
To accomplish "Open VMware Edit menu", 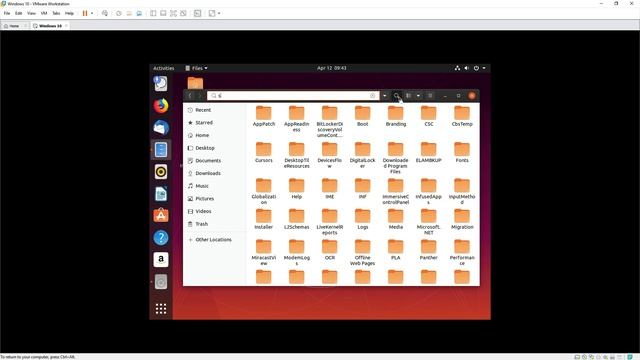I will 19,13.
